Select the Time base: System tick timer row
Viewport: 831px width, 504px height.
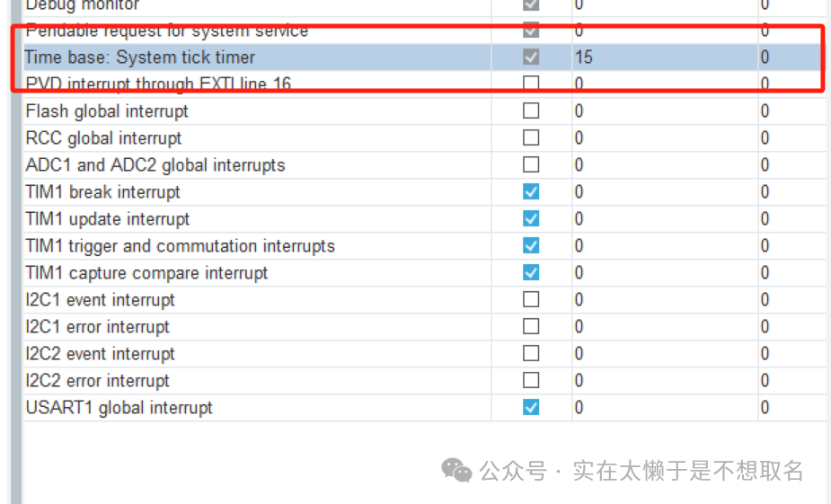140,57
